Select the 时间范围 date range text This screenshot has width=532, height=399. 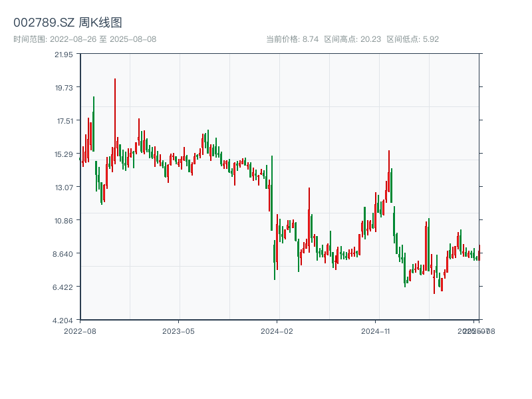(x=85, y=39)
